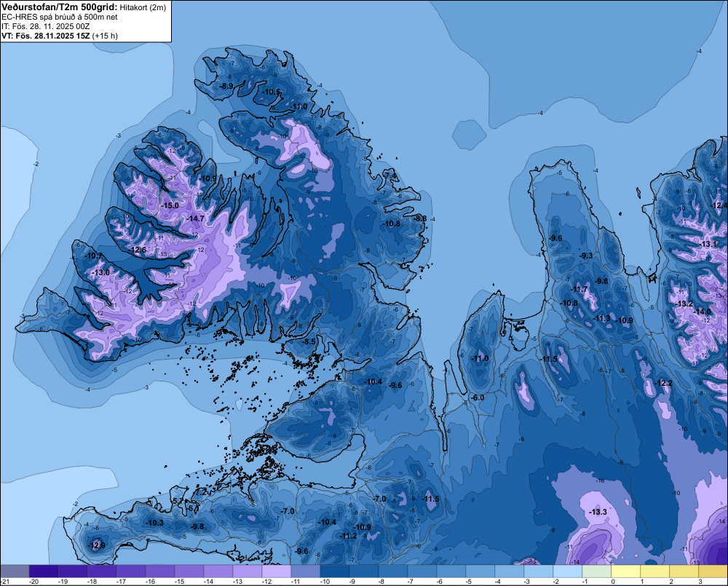Image resolution: width=728 pixels, height=586 pixels.
Task: Click the -6.0 temperature value on the map
Action: pos(478,397)
